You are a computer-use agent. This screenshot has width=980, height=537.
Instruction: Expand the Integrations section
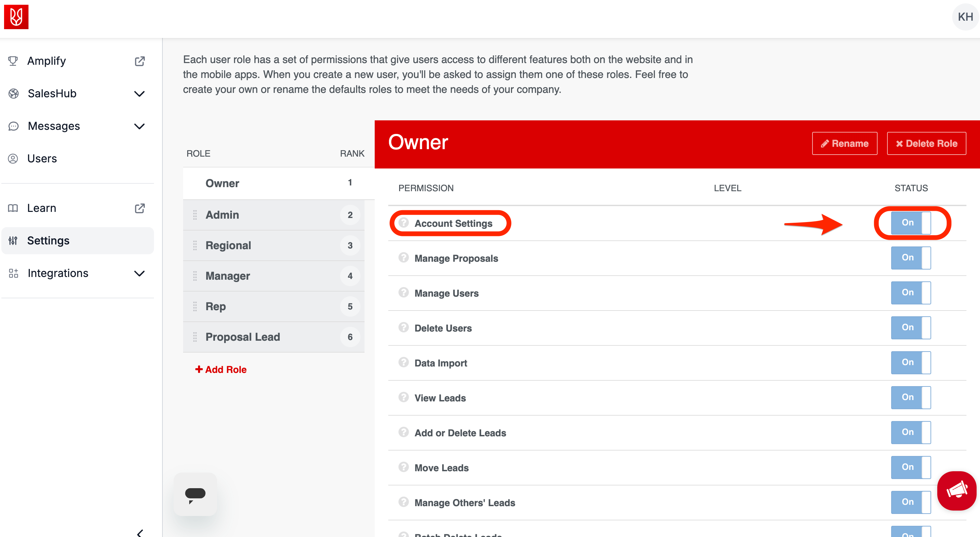[139, 273]
